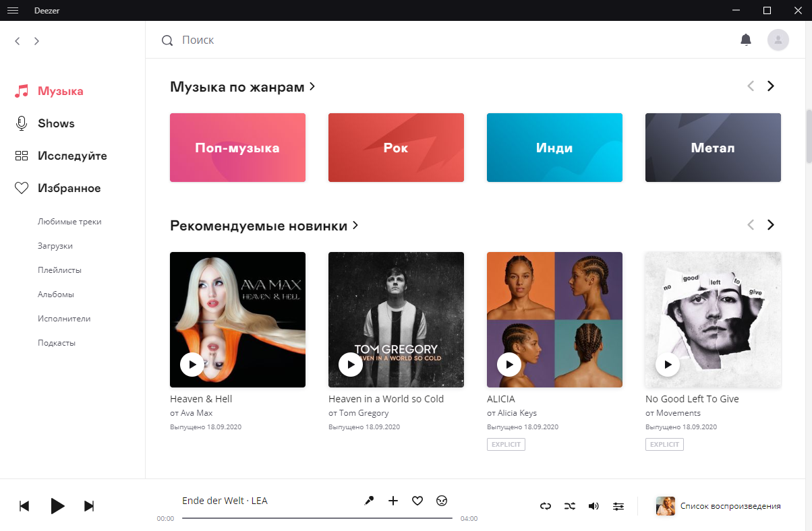
Task: Open Любимые треки
Action: [x=69, y=222]
